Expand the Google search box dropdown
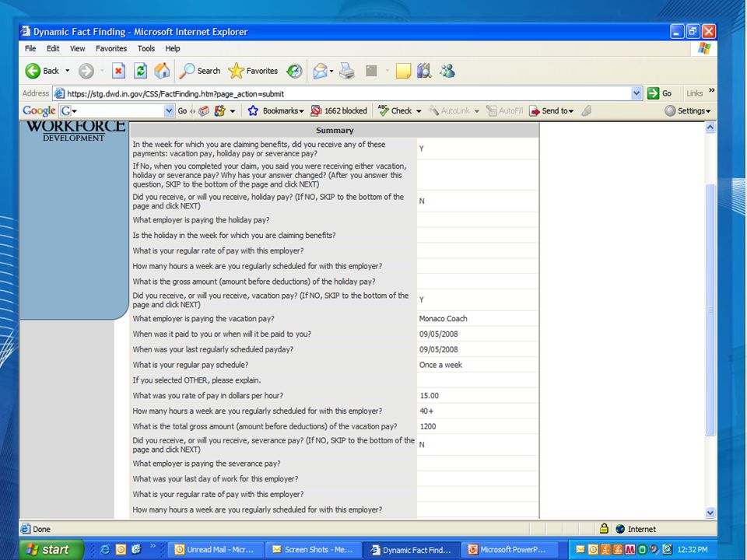This screenshot has height=560, width=747. tap(169, 111)
